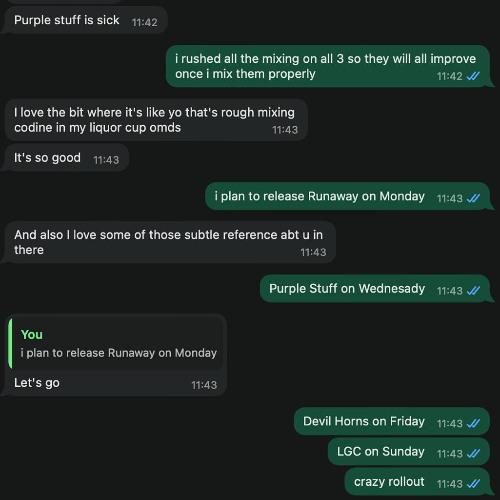The width and height of the screenshot is (500, 500).
Task: Click read ticks on 'Purple Stuff on Wednesady'
Action: click(x=473, y=291)
